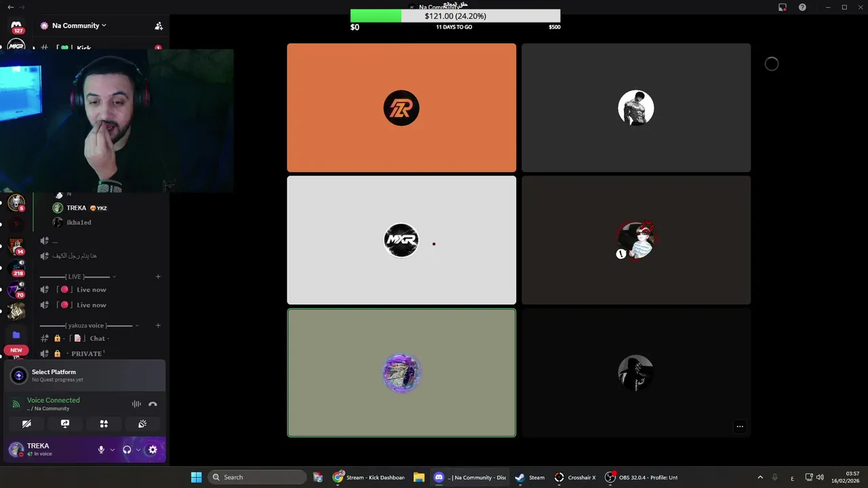
Task: Focus the muscular avatar participant tile
Action: pos(636,108)
